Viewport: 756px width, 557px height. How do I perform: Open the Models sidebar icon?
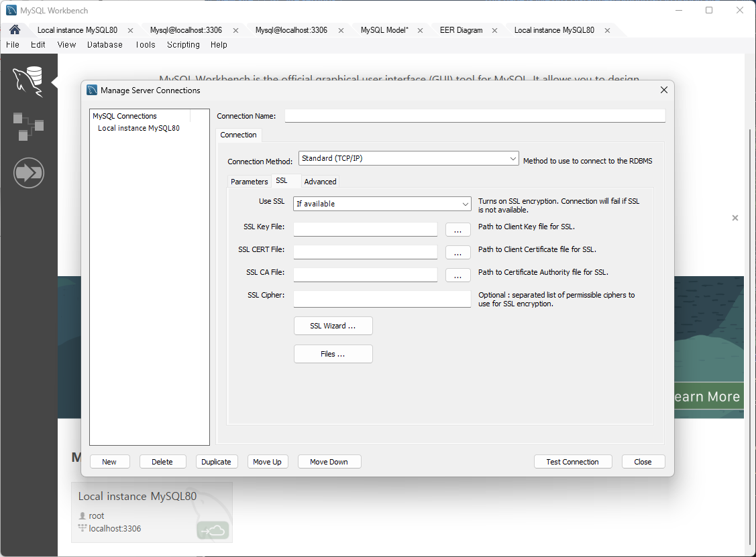click(28, 127)
